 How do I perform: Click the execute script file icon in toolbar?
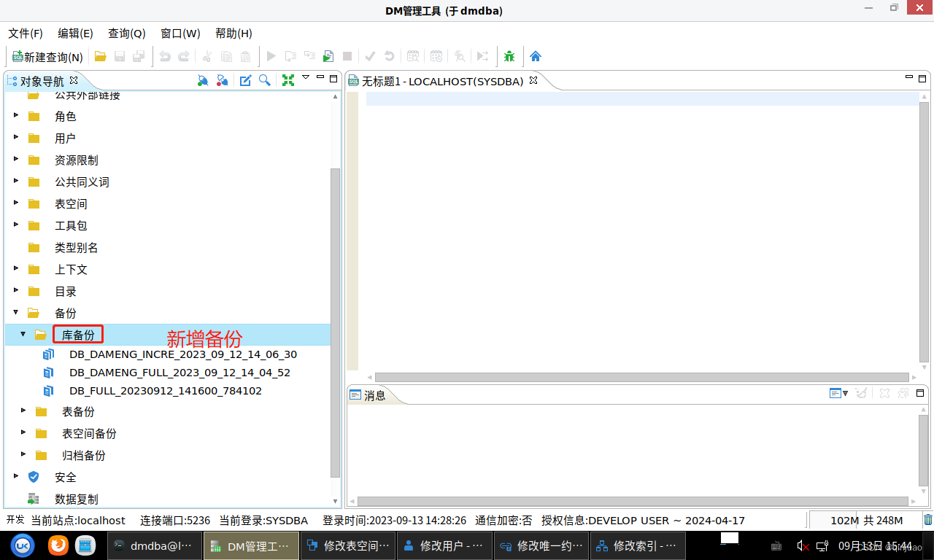[x=328, y=56]
